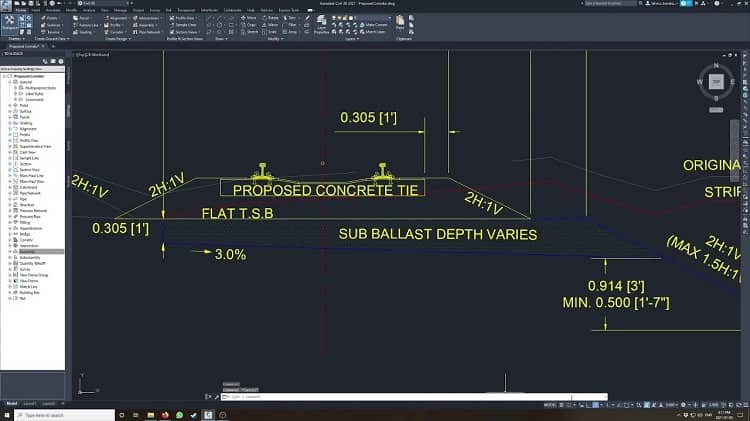Switch to the Annotate ribbon tab
The image size is (750, 421).
[53, 10]
